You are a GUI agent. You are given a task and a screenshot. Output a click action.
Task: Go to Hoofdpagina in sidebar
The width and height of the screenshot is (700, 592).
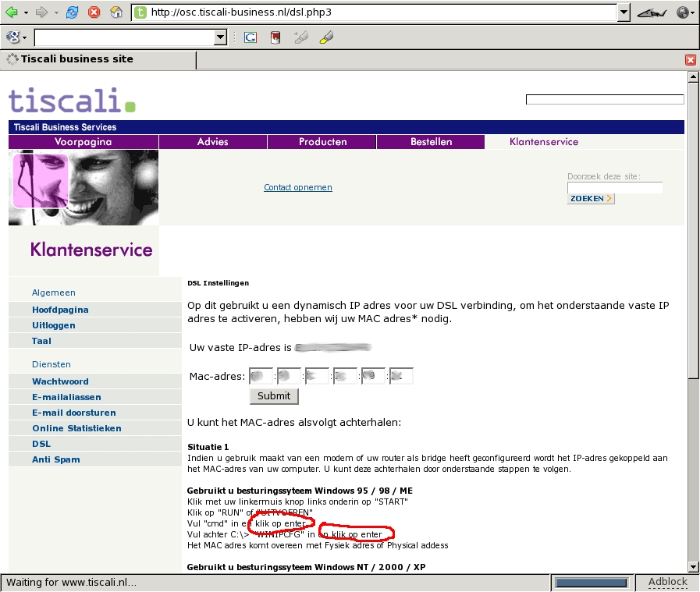(x=60, y=310)
